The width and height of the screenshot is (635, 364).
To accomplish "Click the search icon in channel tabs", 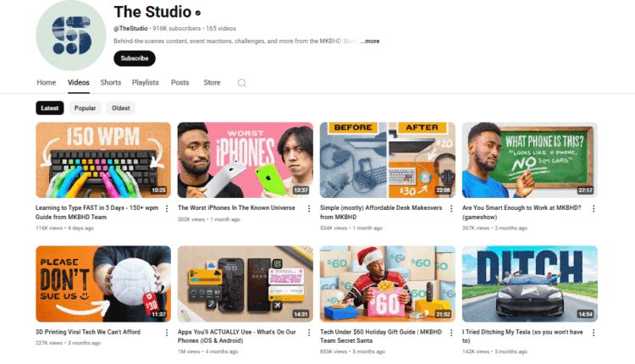I will pyautogui.click(x=242, y=83).
